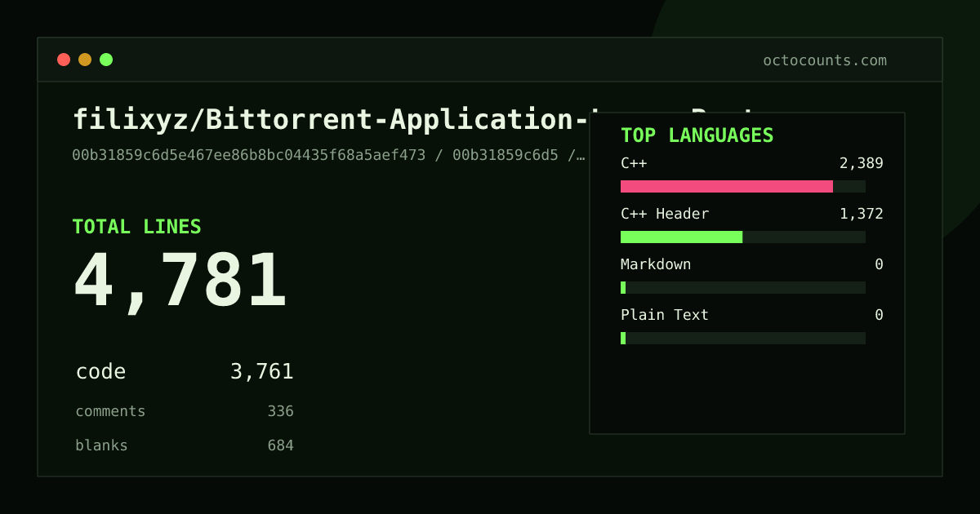Click the comments row label
This screenshot has width=980, height=514.
pyautogui.click(x=110, y=411)
